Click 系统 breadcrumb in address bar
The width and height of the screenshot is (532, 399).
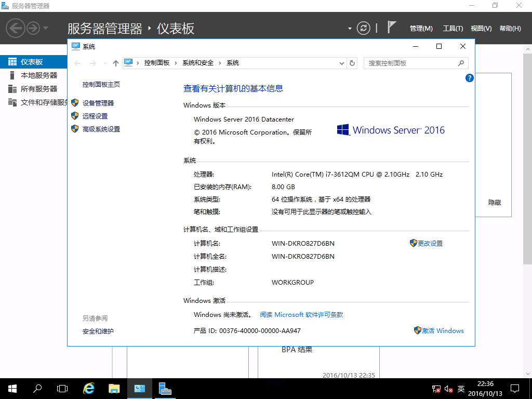click(233, 63)
